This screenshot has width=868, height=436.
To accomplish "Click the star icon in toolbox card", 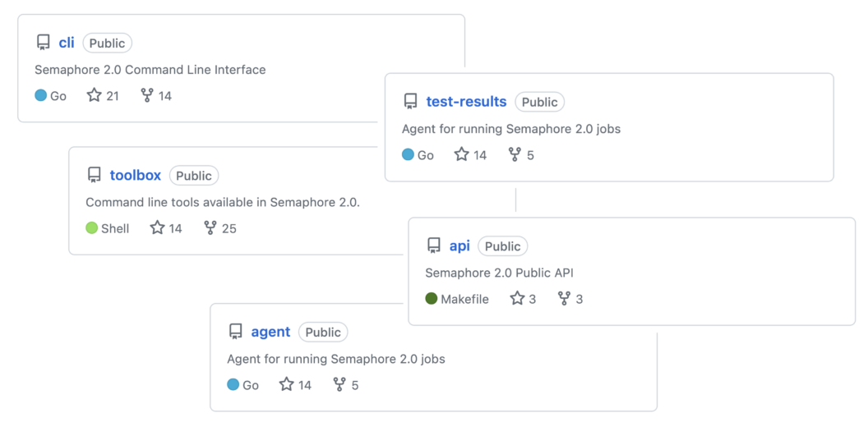I will 157,227.
